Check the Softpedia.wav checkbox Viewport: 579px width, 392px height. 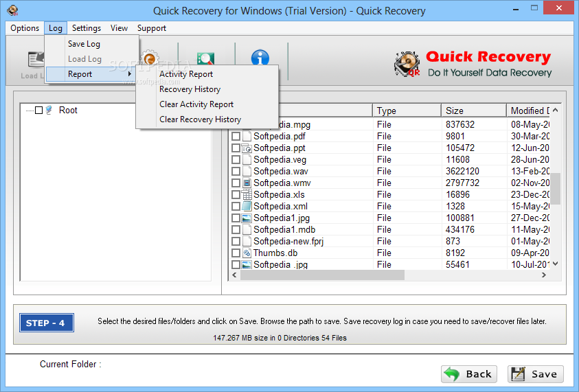coord(236,171)
